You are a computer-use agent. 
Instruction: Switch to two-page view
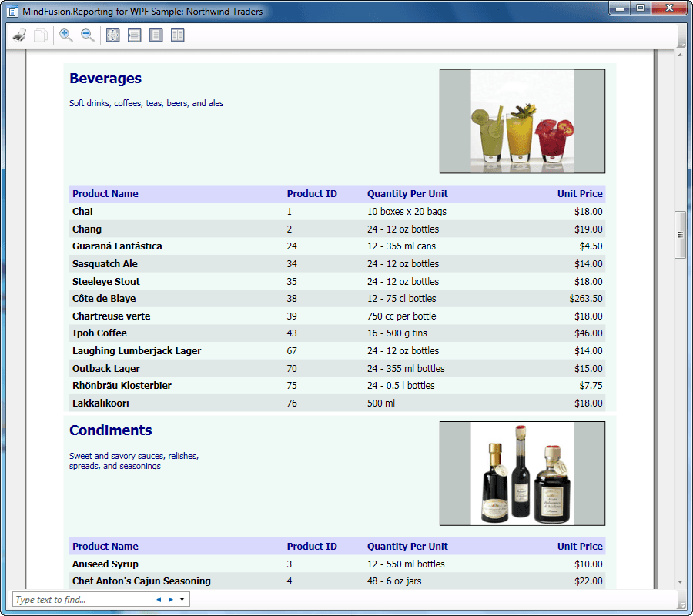178,35
